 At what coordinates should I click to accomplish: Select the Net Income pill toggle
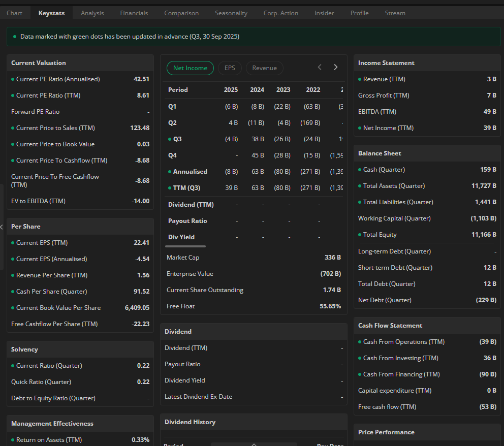point(190,68)
